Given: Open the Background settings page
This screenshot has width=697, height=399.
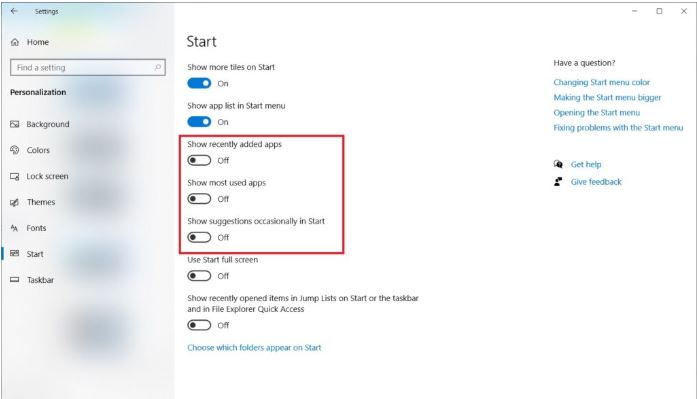Looking at the screenshot, I should coord(48,124).
